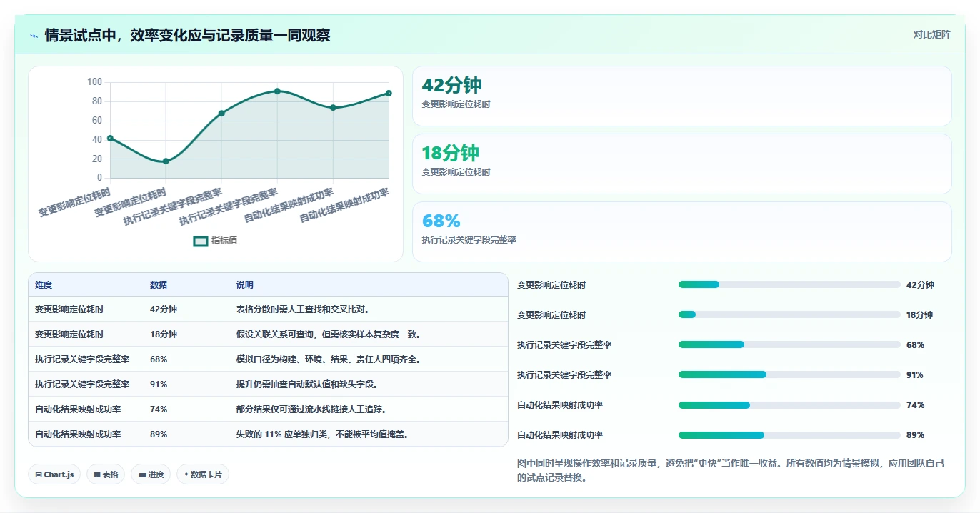The height and width of the screenshot is (513, 980).
Task: Select the panel title 情景试点中，效率变化应与记录质量一同观察
Action: point(187,36)
